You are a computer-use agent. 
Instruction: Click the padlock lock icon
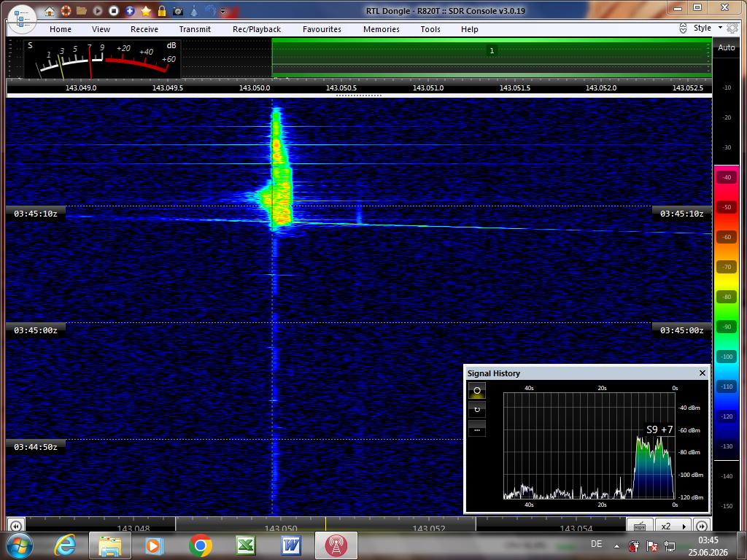[x=162, y=10]
